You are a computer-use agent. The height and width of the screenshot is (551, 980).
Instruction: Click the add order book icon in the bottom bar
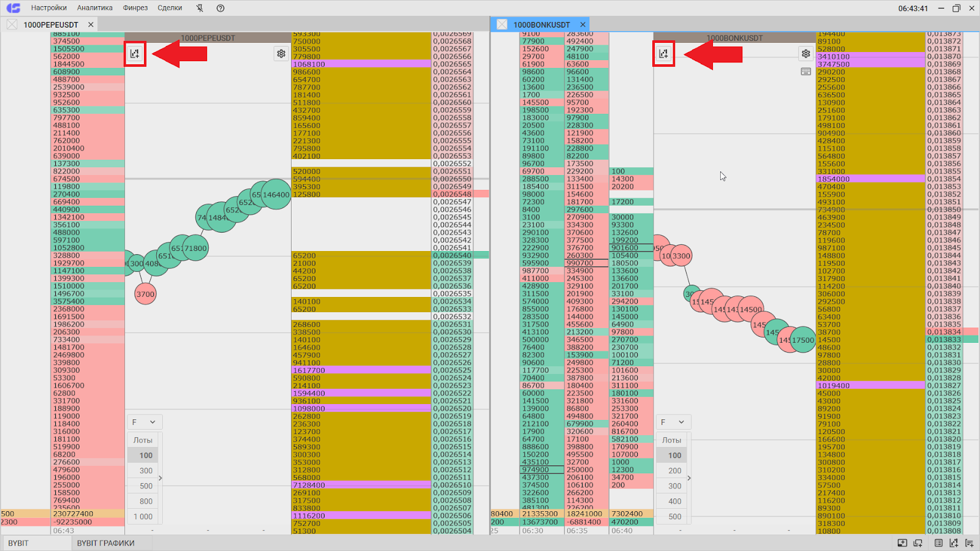pos(969,543)
